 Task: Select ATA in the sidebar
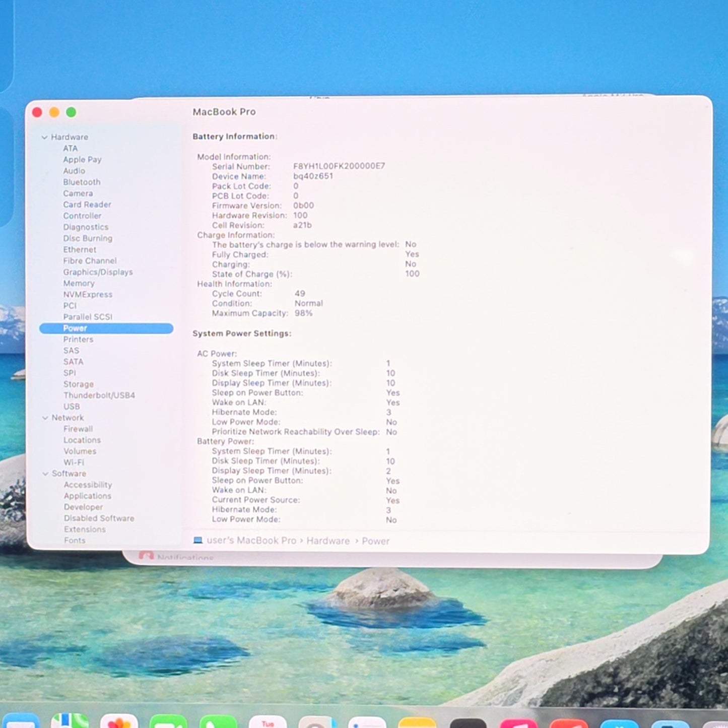click(71, 148)
